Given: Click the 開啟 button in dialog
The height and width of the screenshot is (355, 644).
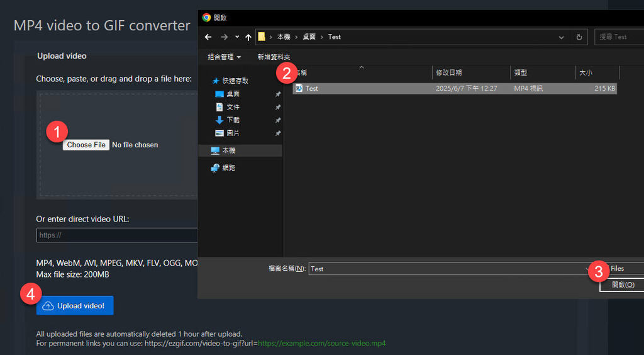Looking at the screenshot, I should pyautogui.click(x=623, y=285).
